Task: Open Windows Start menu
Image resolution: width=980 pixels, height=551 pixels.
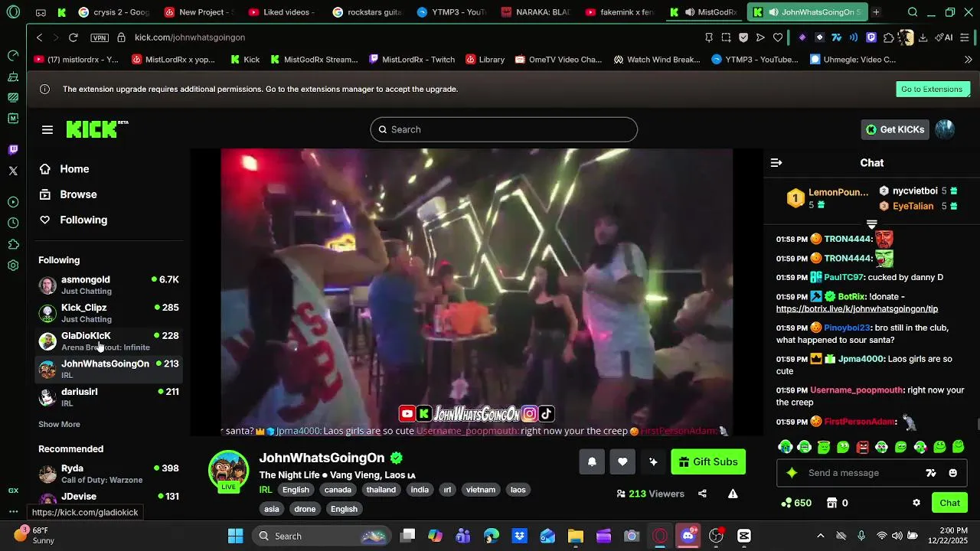Action: coord(235,536)
